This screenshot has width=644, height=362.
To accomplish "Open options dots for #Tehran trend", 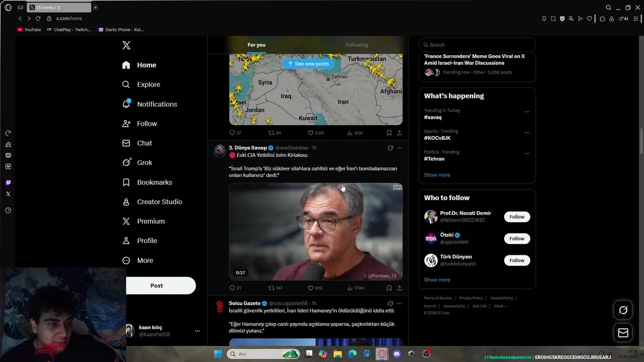I will click(527, 153).
